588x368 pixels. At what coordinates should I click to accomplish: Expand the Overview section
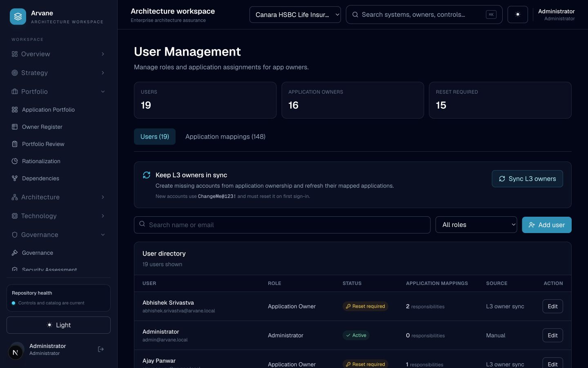pyautogui.click(x=58, y=54)
